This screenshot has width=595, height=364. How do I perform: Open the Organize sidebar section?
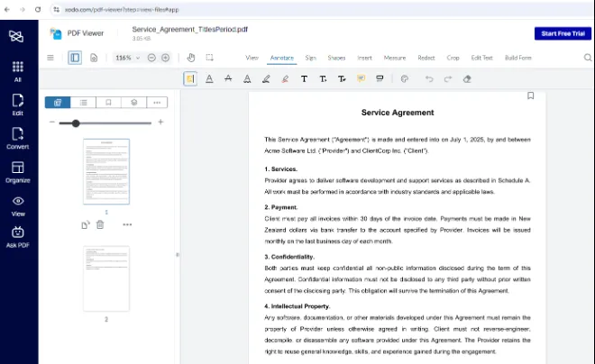tap(18, 172)
